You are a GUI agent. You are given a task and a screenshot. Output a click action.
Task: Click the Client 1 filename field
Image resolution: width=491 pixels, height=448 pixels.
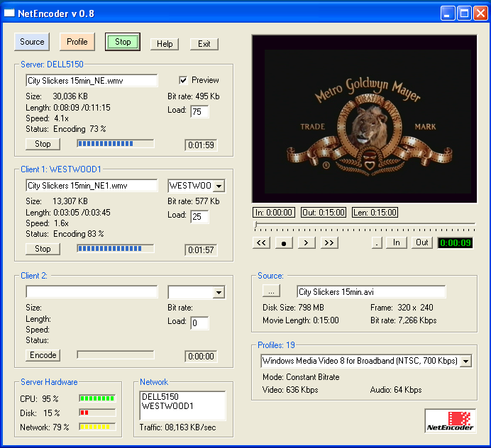[x=92, y=186]
